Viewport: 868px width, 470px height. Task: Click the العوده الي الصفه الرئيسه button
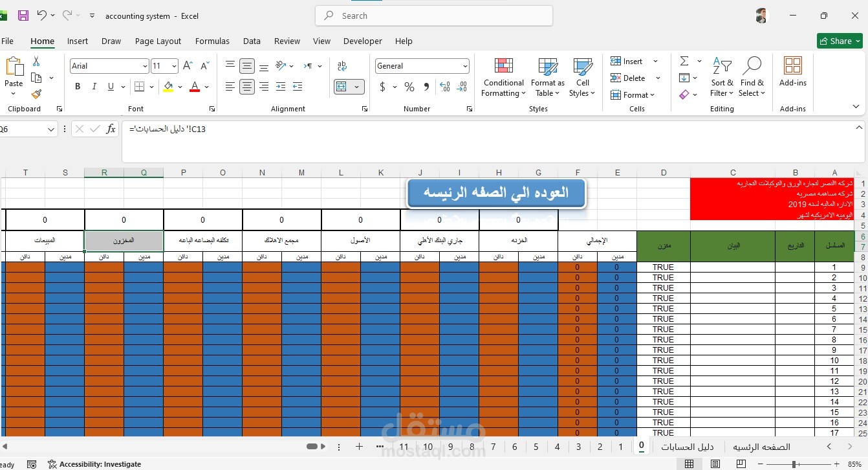[496, 193]
